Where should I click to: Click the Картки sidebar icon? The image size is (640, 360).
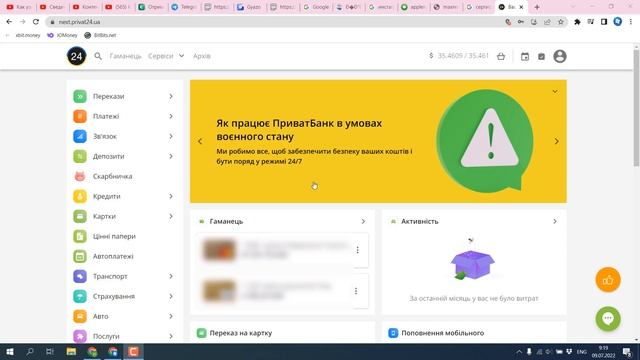point(80,216)
